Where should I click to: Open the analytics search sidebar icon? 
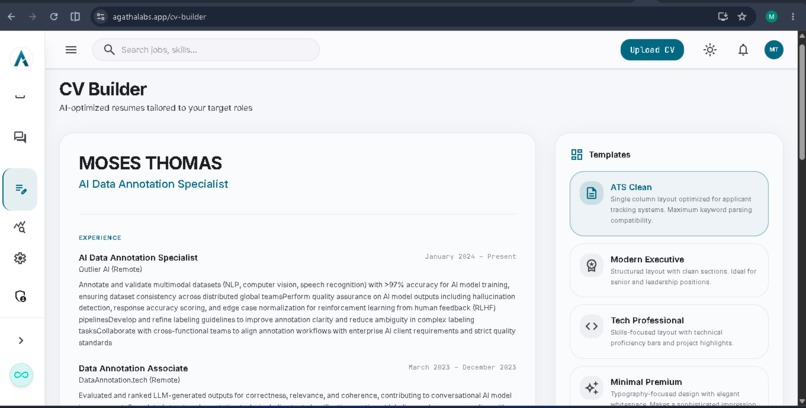tap(20, 227)
